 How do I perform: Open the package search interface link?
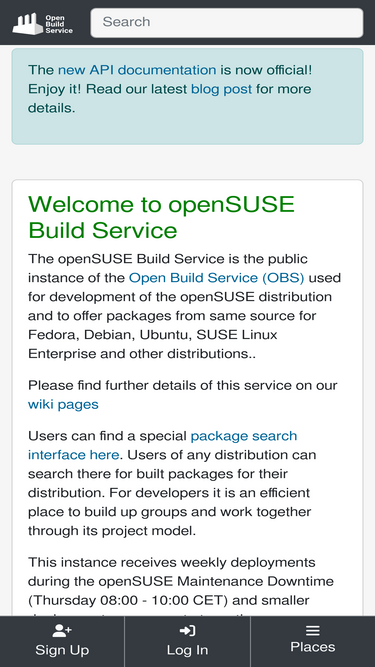click(162, 445)
